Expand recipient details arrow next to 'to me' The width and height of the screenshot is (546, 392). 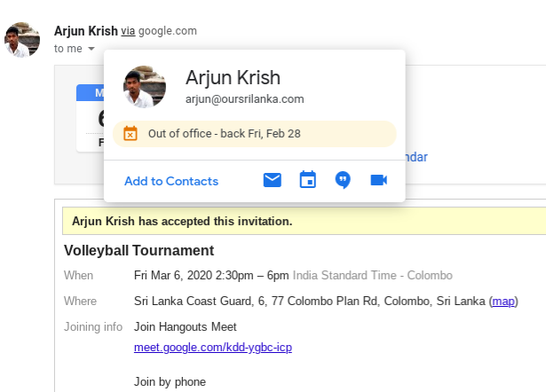(x=91, y=49)
